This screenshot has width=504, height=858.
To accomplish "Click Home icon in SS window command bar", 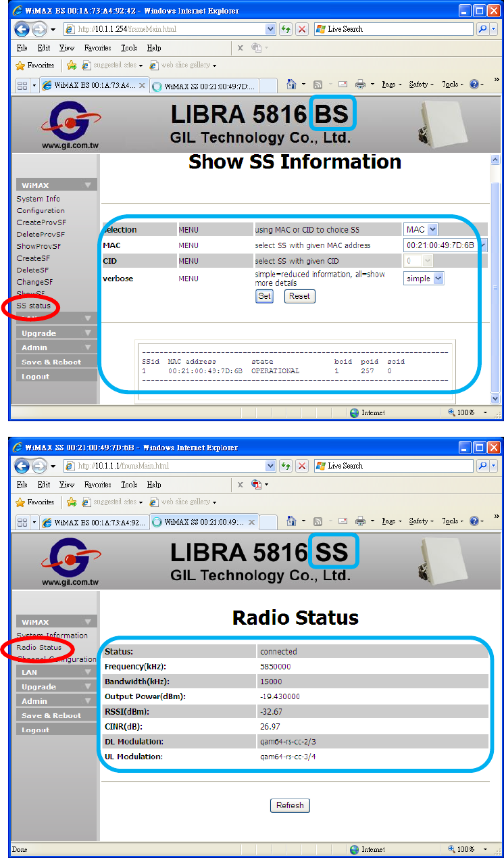I will tap(291, 521).
